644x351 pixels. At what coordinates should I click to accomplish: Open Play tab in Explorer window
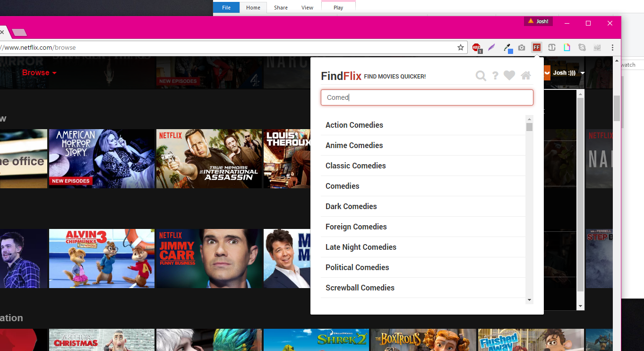pos(338,8)
